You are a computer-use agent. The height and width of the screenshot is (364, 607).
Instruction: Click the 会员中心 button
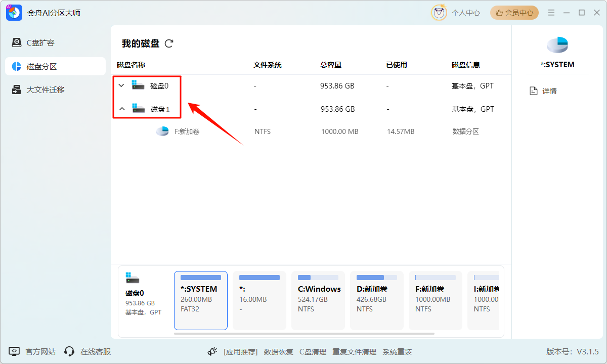514,13
